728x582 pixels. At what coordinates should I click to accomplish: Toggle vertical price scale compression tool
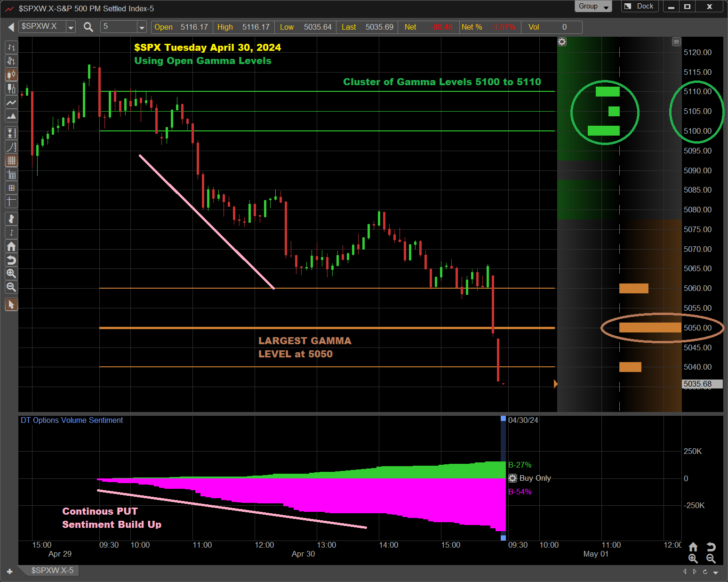(11, 133)
